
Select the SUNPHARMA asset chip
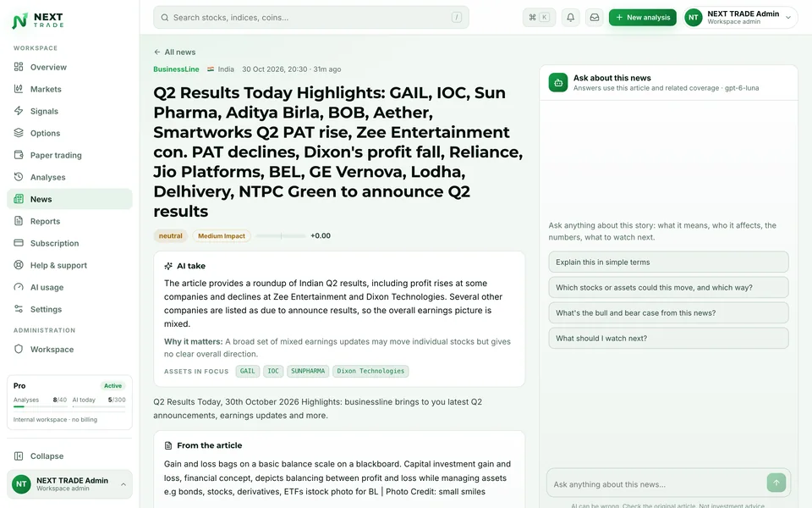pos(308,371)
